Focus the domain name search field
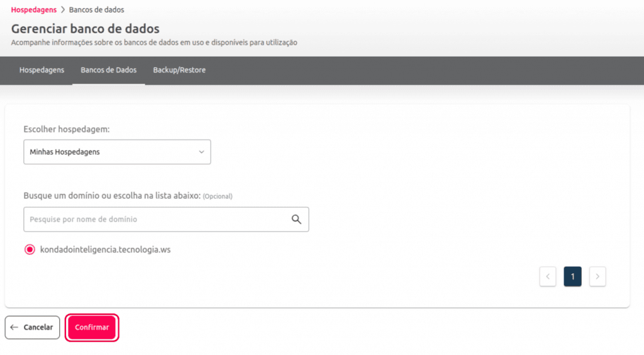 [x=154, y=219]
